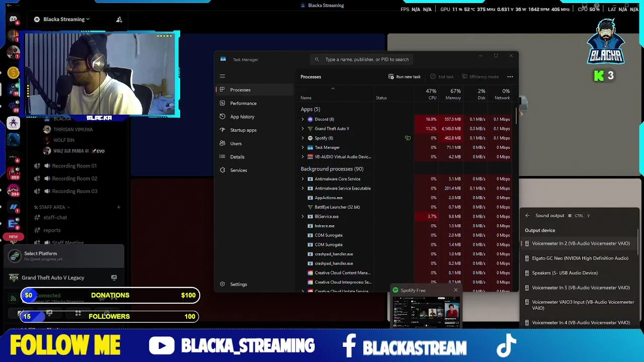This screenshot has width=644, height=362.
Task: Expand the BEService.exe process
Action: [x=303, y=217]
